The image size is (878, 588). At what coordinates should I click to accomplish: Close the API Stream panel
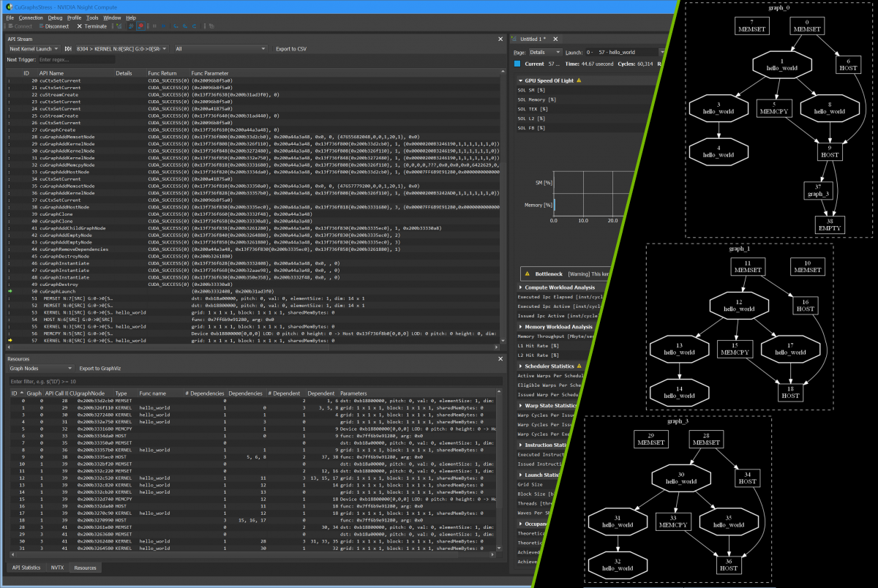point(500,39)
